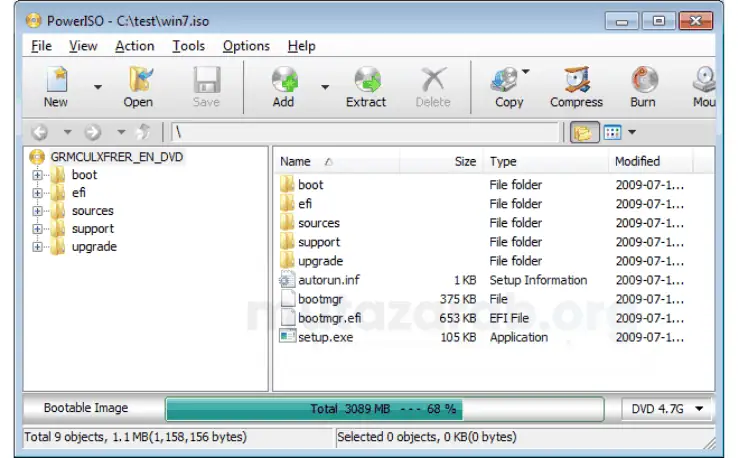This screenshot has height=458, width=738.
Task: Expand the sources folder in tree
Action: click(37, 211)
